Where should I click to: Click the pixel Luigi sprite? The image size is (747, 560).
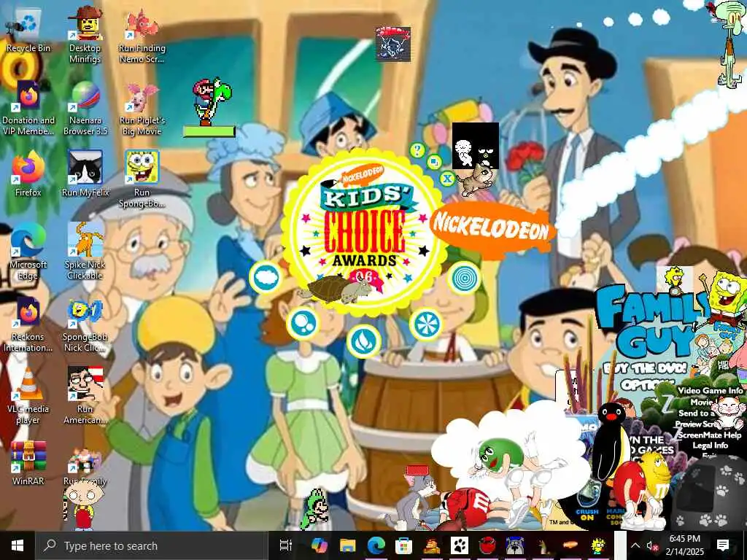[x=316, y=508]
